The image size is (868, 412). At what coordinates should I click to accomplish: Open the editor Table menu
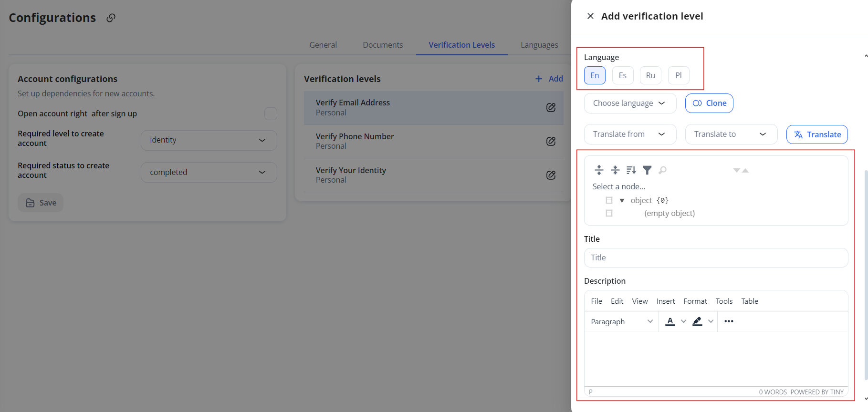tap(750, 301)
